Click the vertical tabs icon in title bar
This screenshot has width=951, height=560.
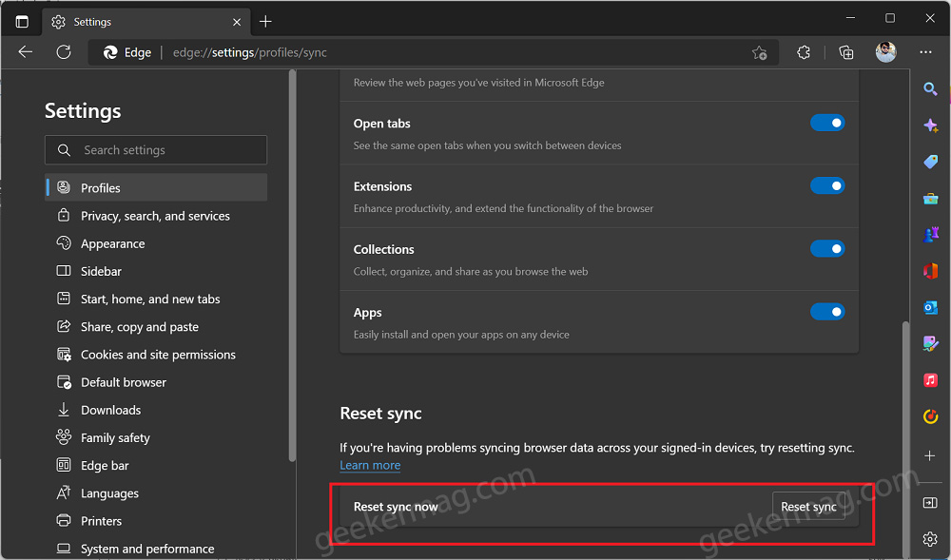[x=22, y=22]
